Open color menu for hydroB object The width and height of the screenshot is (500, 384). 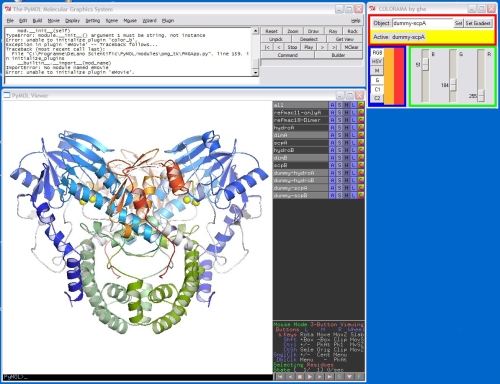click(361, 150)
